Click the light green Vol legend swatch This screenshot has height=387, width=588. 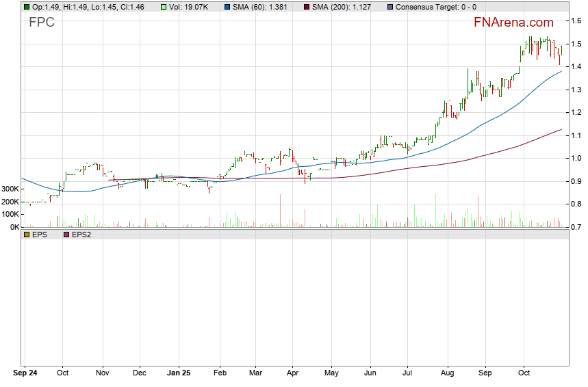pos(164,7)
